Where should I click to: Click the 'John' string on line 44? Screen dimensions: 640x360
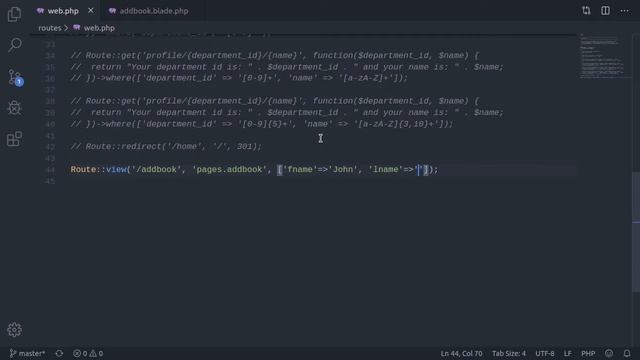(342, 170)
